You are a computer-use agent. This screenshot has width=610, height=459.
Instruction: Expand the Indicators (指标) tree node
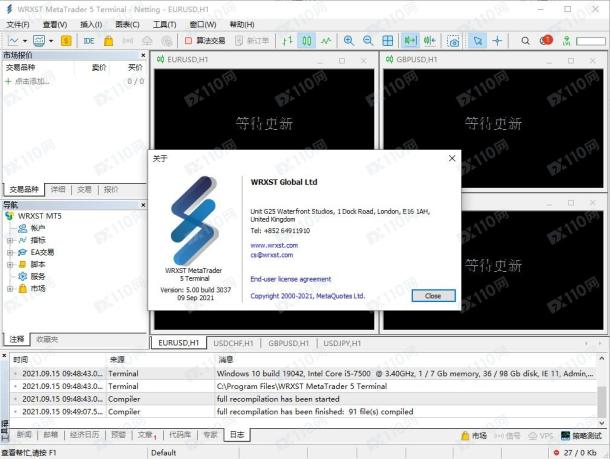pos(10,240)
